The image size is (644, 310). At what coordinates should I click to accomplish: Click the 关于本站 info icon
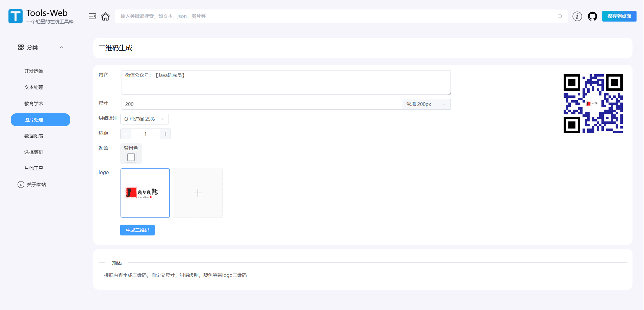point(21,185)
